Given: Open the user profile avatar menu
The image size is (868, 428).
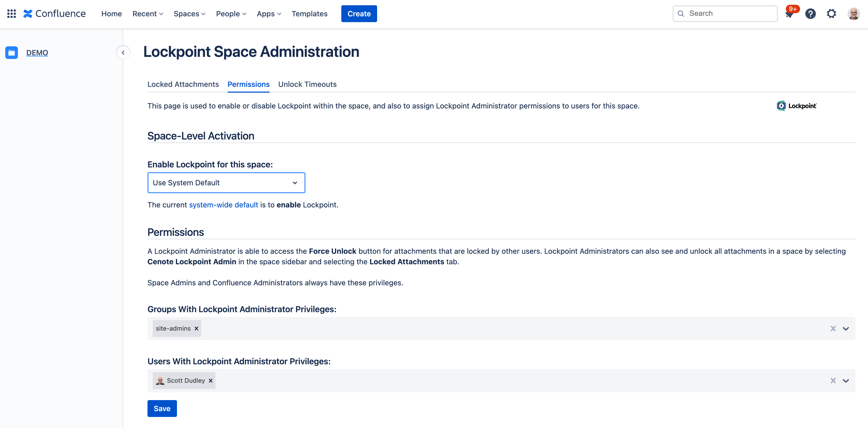Looking at the screenshot, I should pos(854,14).
